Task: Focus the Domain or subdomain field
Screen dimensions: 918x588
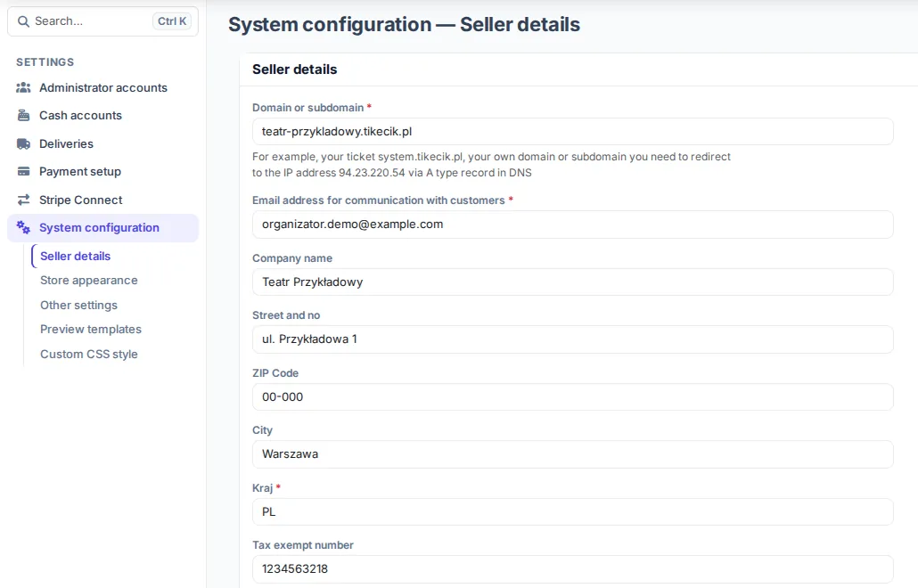Action: point(572,132)
